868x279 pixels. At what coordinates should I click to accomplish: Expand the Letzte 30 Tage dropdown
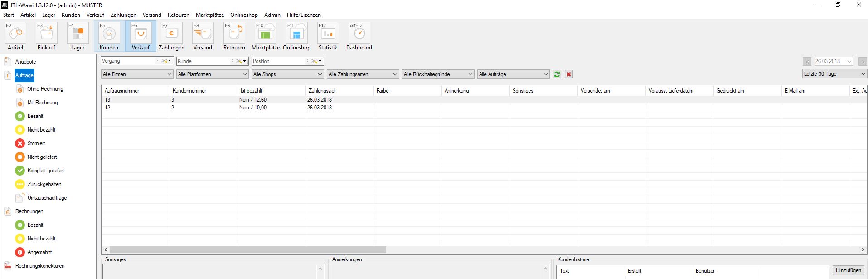pyautogui.click(x=834, y=74)
